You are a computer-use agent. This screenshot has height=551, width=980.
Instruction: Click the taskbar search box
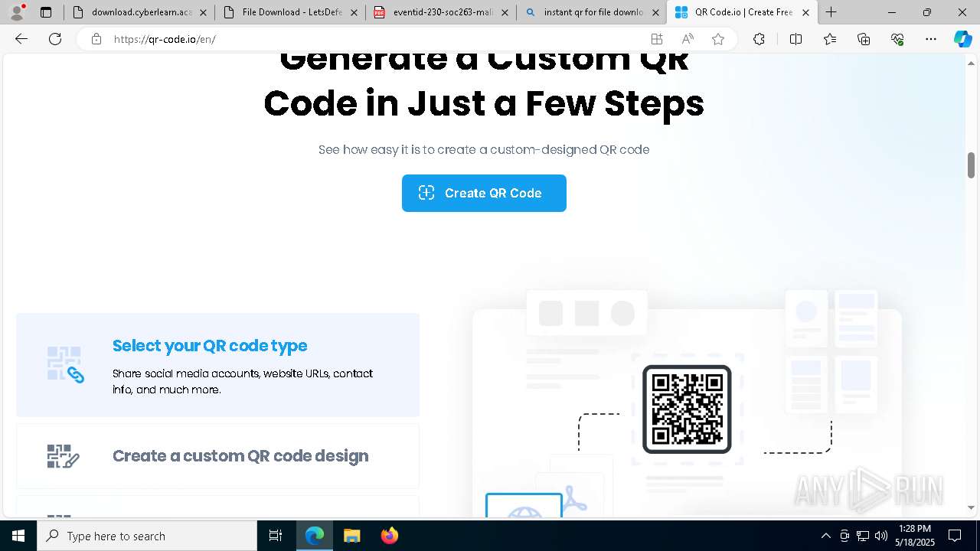click(147, 536)
